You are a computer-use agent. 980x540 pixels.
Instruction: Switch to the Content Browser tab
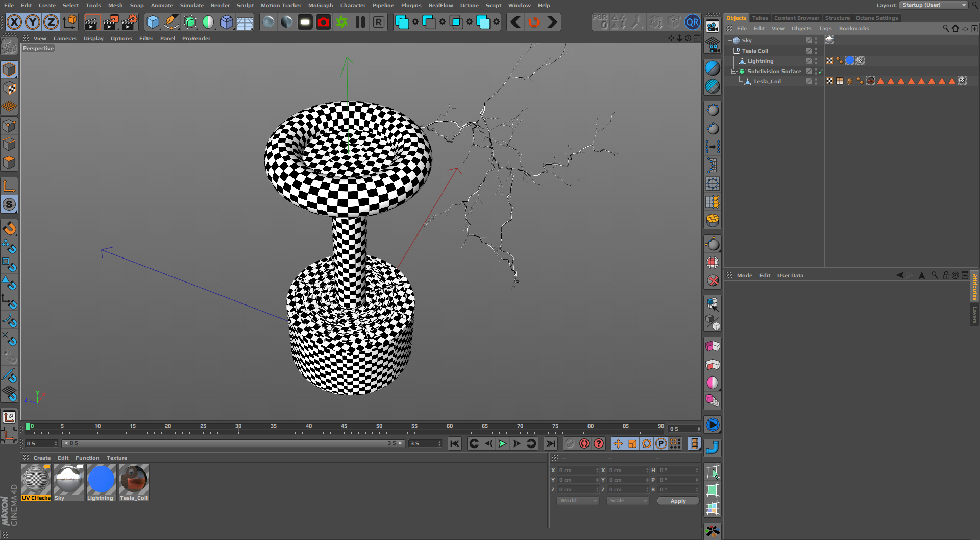pos(796,18)
